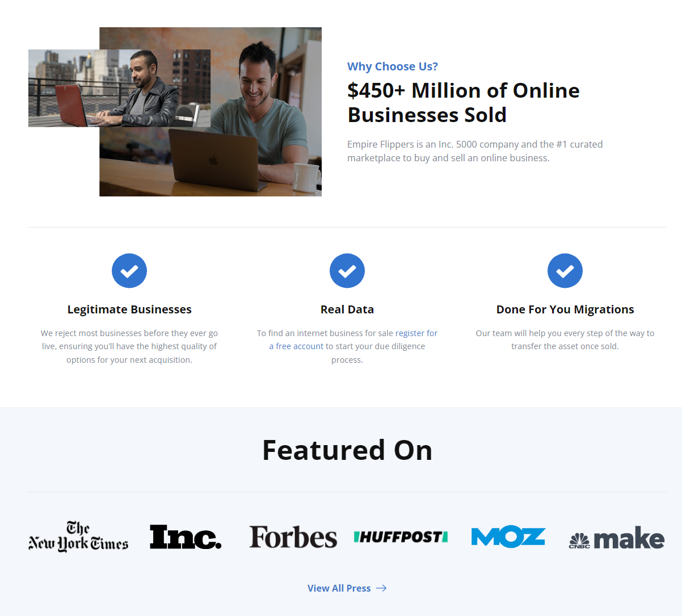The width and height of the screenshot is (682, 616).
Task: Click the View All Press link
Action: (339, 588)
